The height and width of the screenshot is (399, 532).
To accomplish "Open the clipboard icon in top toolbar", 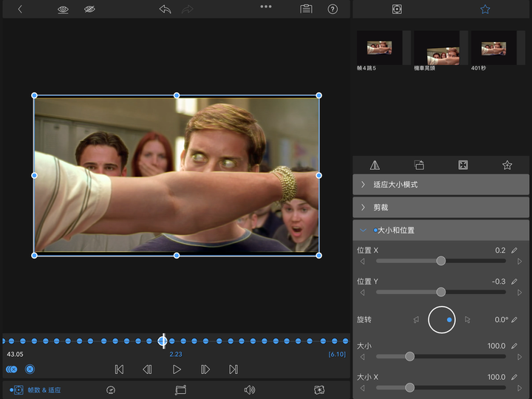I will 306,9.
